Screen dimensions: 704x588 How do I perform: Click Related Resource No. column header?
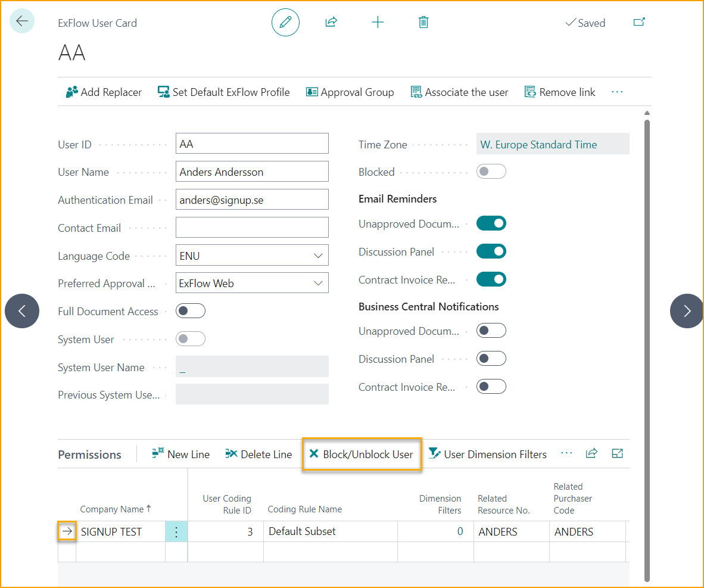(x=503, y=504)
